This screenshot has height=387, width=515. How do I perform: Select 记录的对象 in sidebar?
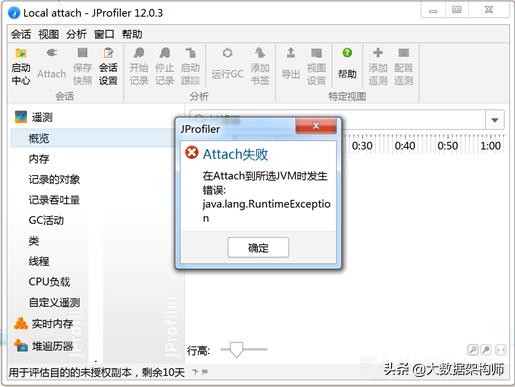[x=54, y=179]
